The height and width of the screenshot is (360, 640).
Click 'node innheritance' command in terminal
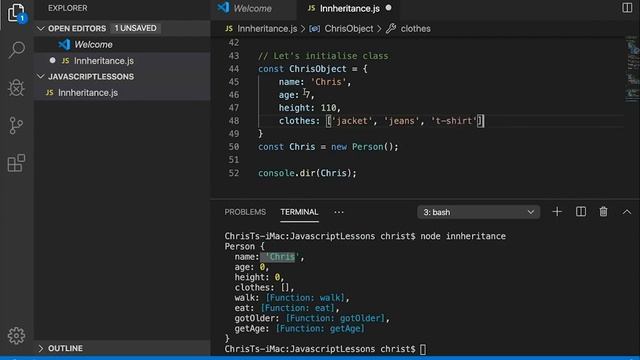463,236
